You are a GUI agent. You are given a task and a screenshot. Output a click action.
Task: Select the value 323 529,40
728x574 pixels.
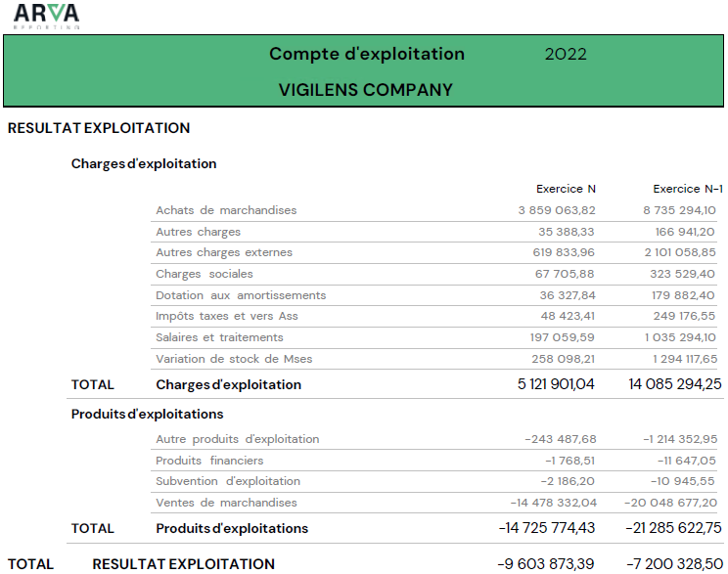(682, 274)
